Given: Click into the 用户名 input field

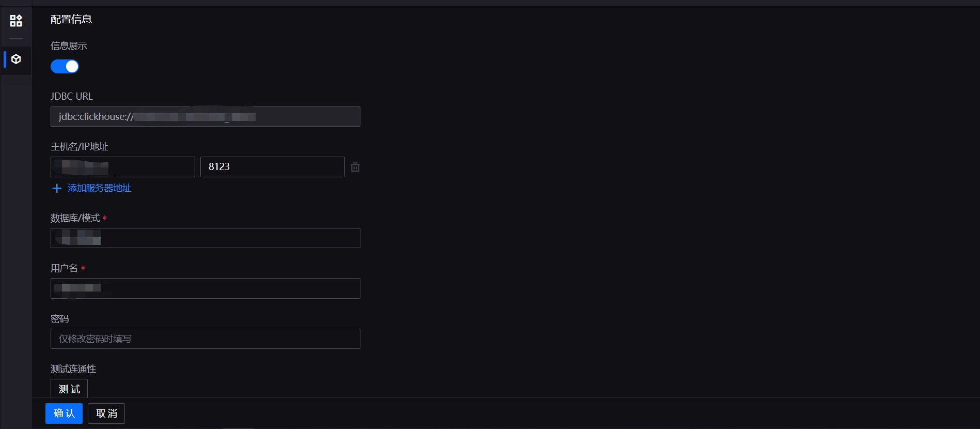Looking at the screenshot, I should click(x=205, y=288).
